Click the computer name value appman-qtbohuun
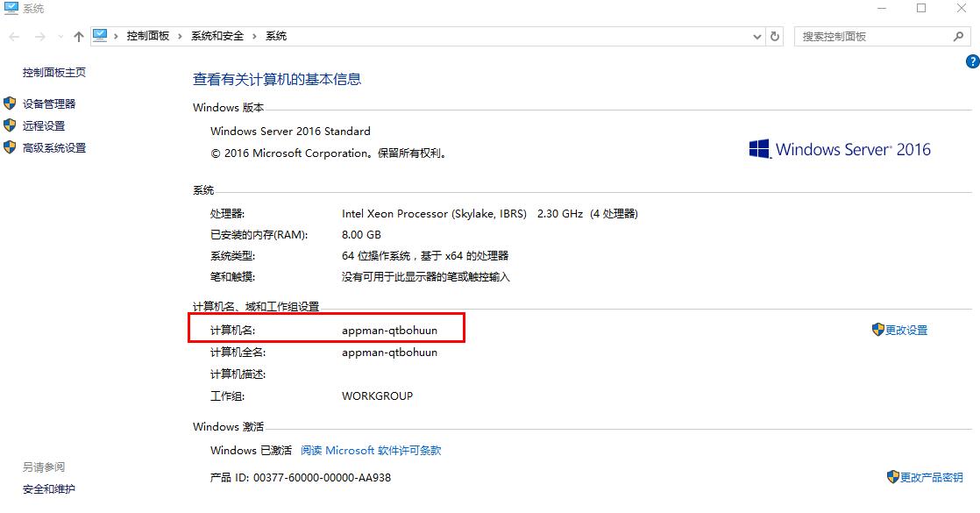The image size is (980, 513). click(x=389, y=331)
